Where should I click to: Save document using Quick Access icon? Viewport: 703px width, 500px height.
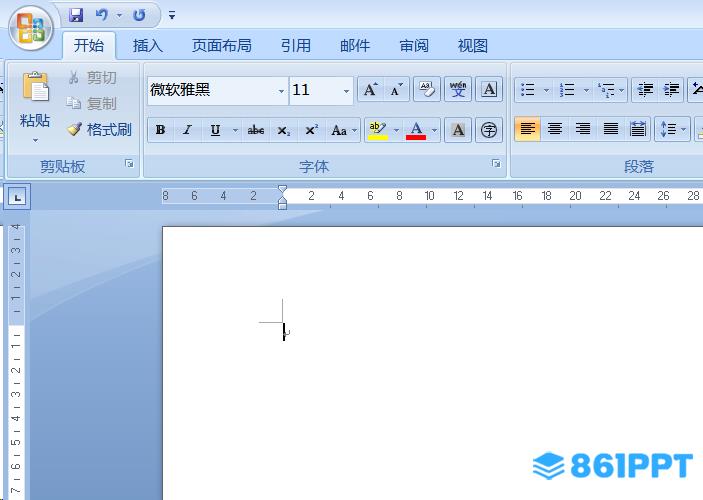pyautogui.click(x=76, y=15)
